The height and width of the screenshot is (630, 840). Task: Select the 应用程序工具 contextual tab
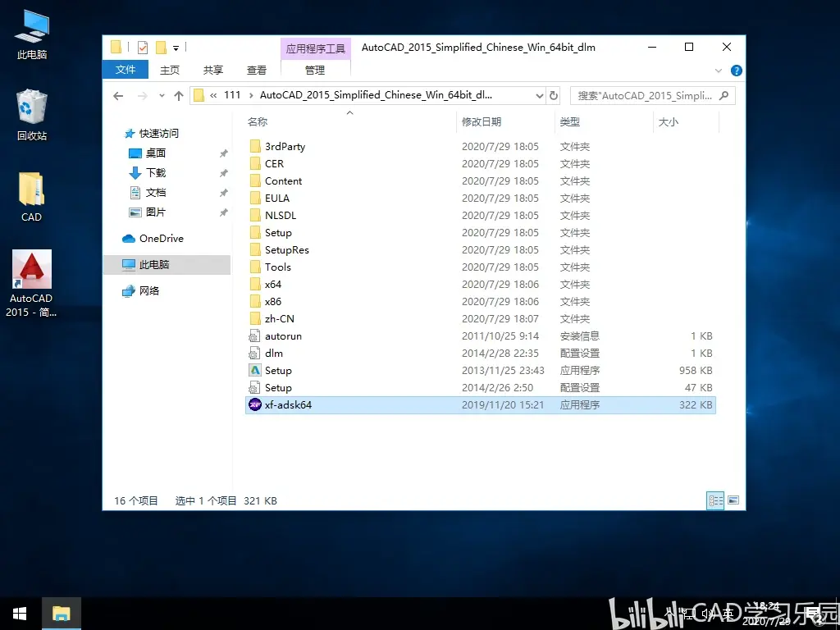(316, 48)
